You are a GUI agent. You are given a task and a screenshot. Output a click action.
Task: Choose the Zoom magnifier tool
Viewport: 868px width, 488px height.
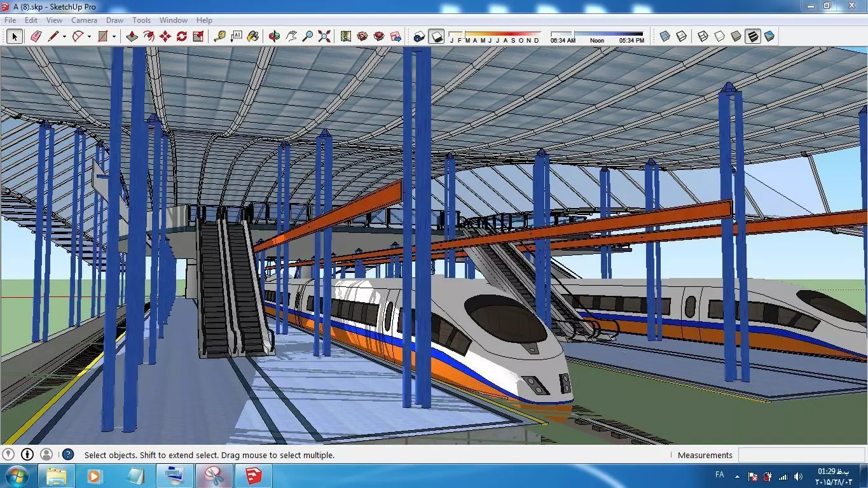point(308,36)
